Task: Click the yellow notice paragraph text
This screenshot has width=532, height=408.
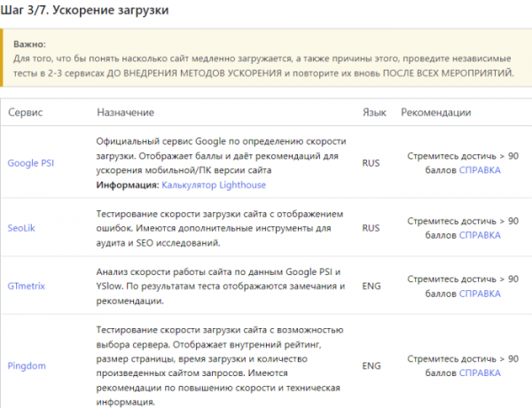Action: tap(264, 66)
